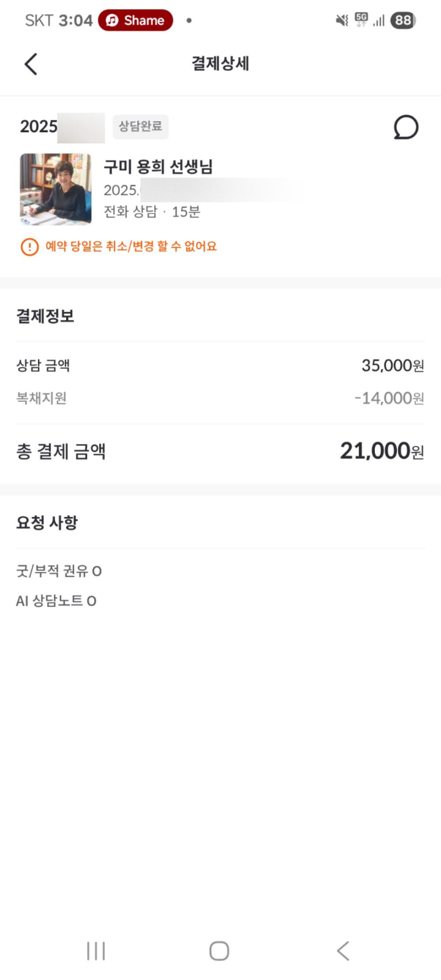The image size is (441, 980).
Task: Tap the counselor profile photo
Action: pos(56,189)
